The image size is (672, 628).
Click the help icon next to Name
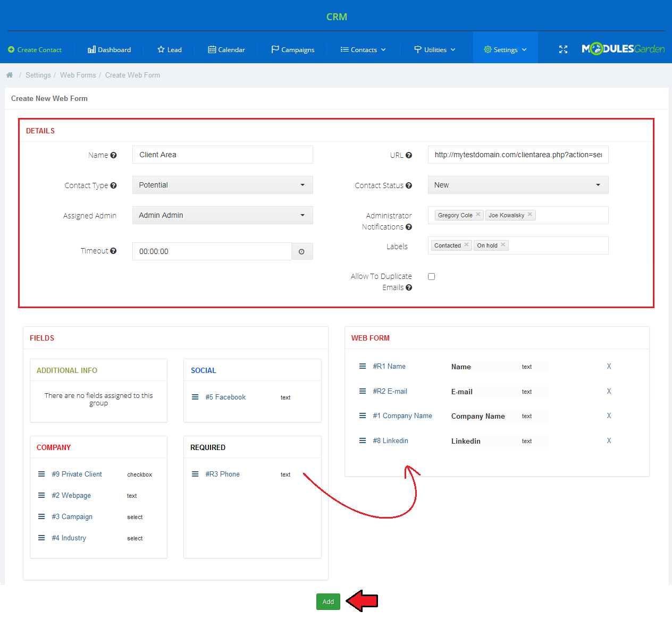[x=113, y=155]
